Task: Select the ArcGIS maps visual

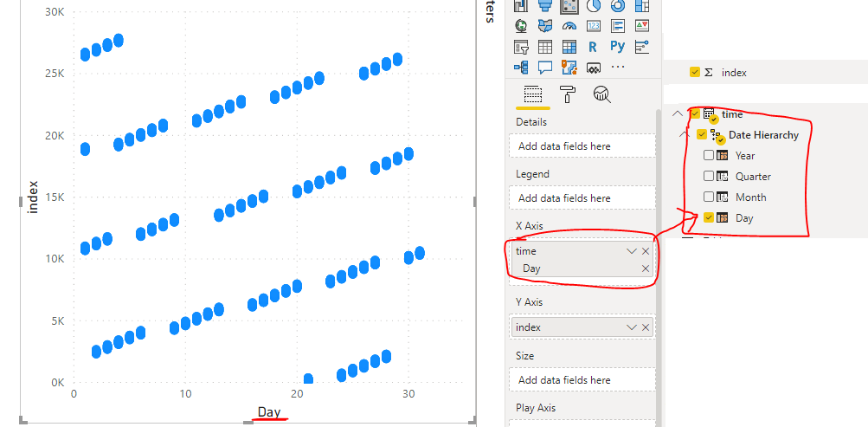Action: [569, 68]
